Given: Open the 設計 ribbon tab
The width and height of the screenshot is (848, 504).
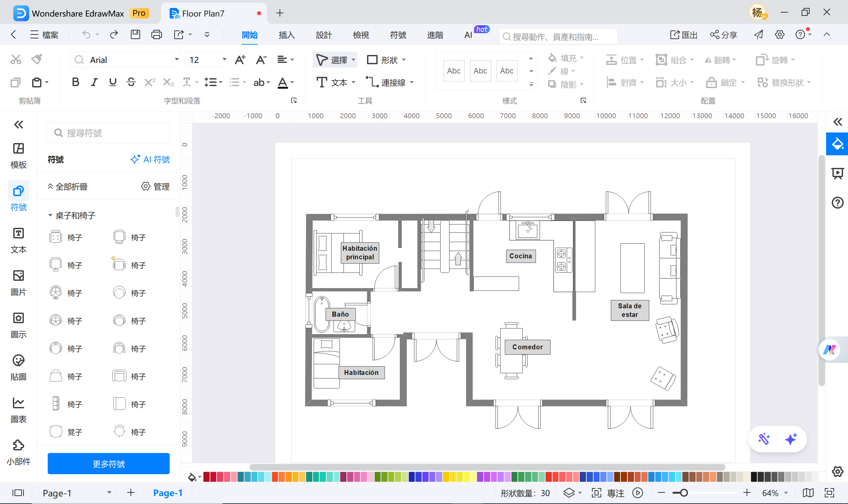Looking at the screenshot, I should pyautogui.click(x=323, y=35).
